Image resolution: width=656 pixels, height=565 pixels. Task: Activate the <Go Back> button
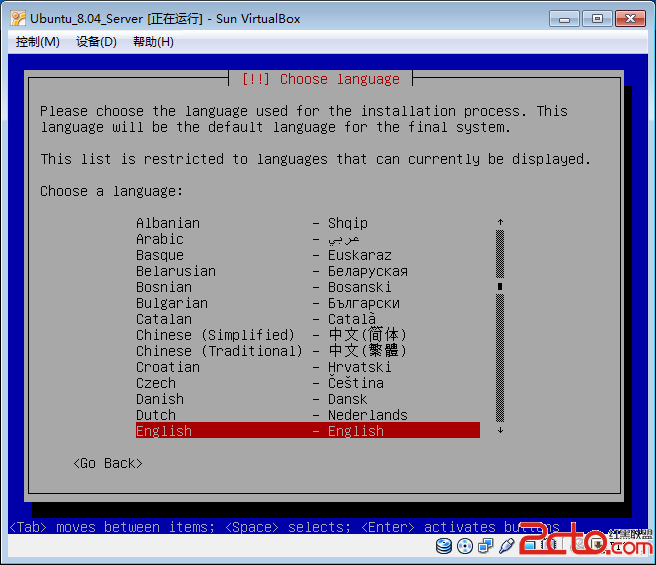[x=108, y=463]
